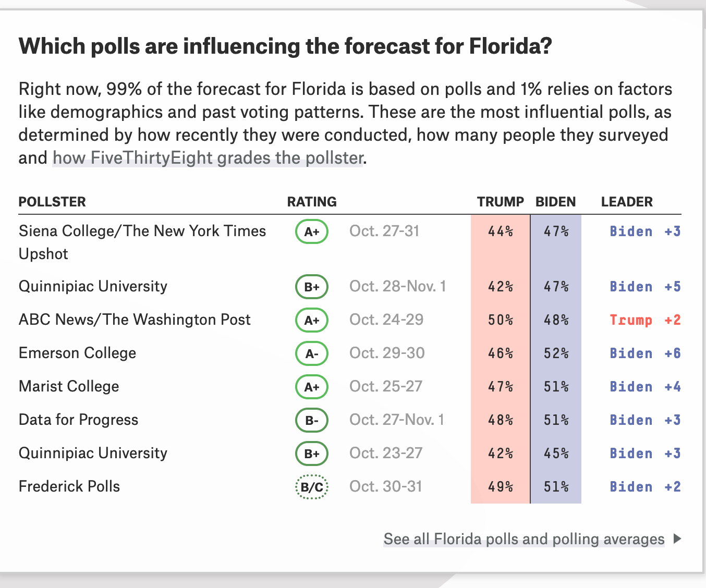Image resolution: width=706 pixels, height=588 pixels.
Task: Click the RATING column header
Action: (312, 202)
